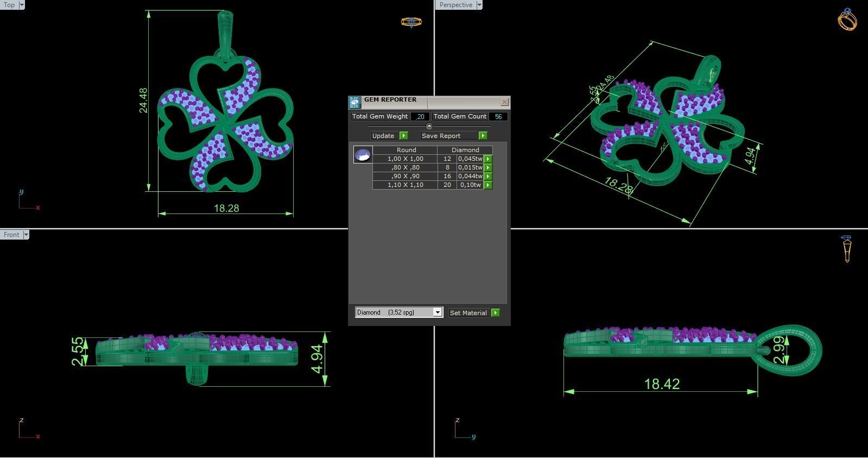The width and height of the screenshot is (868, 458).
Task: Click the Gem Reporter panel icon
Action: [354, 102]
